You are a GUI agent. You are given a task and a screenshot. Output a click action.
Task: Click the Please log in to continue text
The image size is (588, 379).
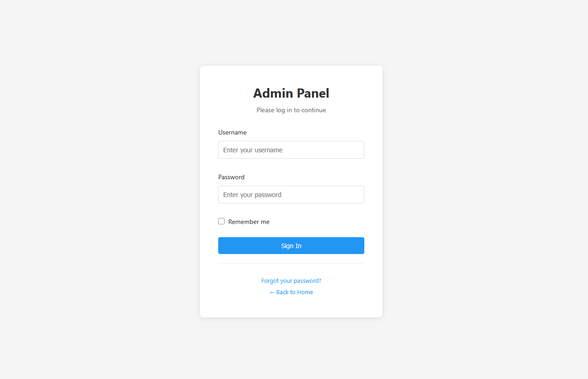[x=291, y=110]
